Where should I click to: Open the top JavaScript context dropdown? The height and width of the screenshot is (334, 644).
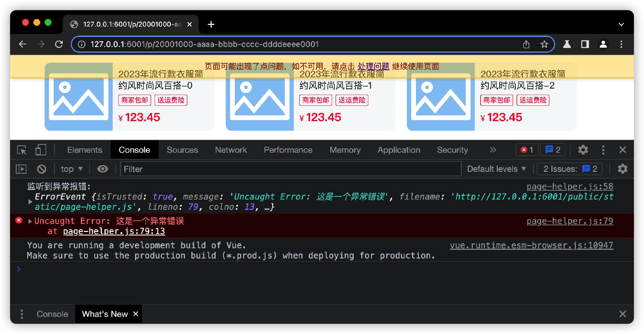pos(71,169)
